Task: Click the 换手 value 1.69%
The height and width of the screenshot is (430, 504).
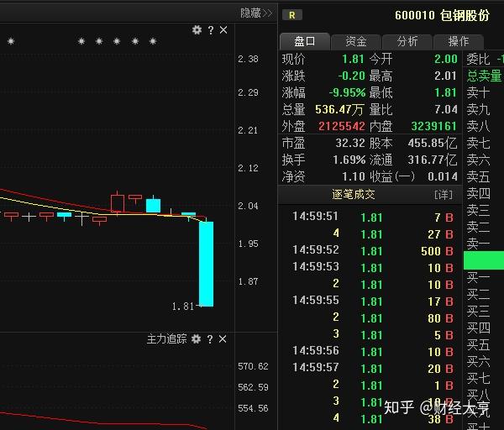Action: 349,160
